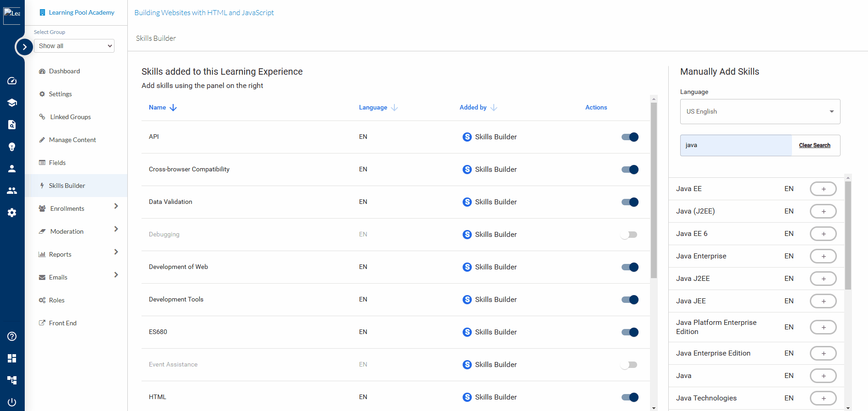Open Building Websites with HTML and JavaScript link
This screenshot has width=868, height=411.
pyautogui.click(x=204, y=12)
